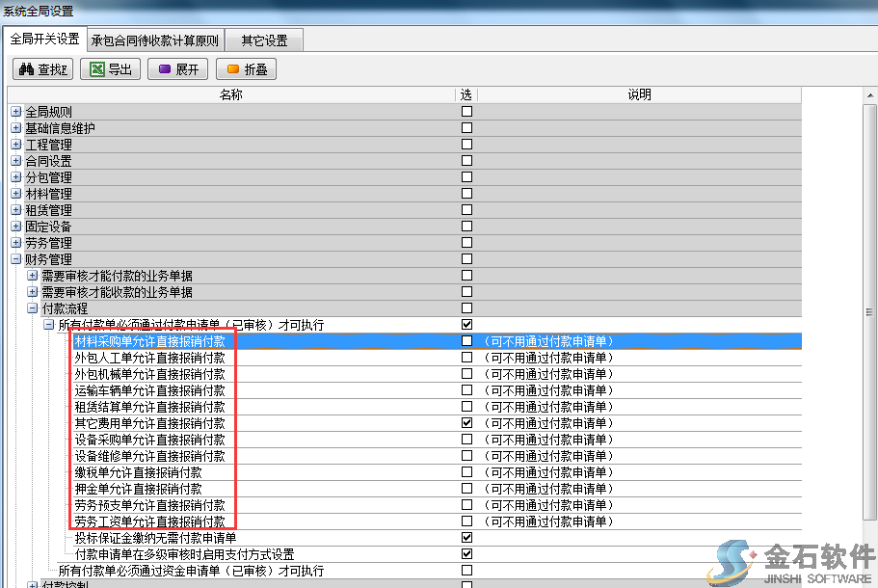This screenshot has height=588, width=878.
Task: Click the vertical scrollbar up arrow
Action: coord(869,95)
